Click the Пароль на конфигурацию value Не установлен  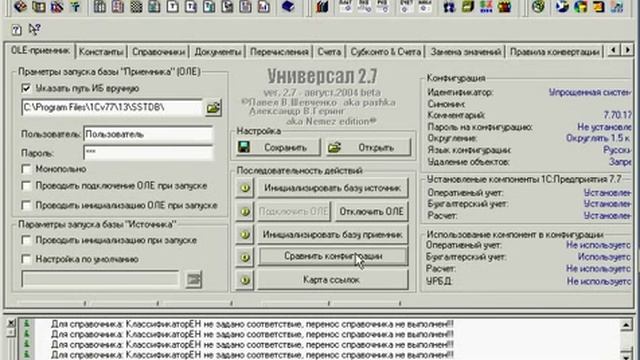coord(604,127)
